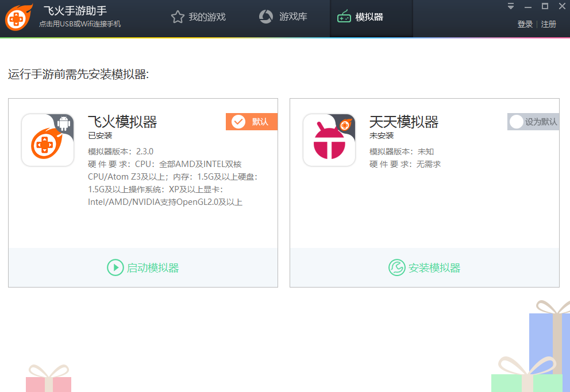Toggle 飞火模拟器 off as default emulator

tap(251, 122)
